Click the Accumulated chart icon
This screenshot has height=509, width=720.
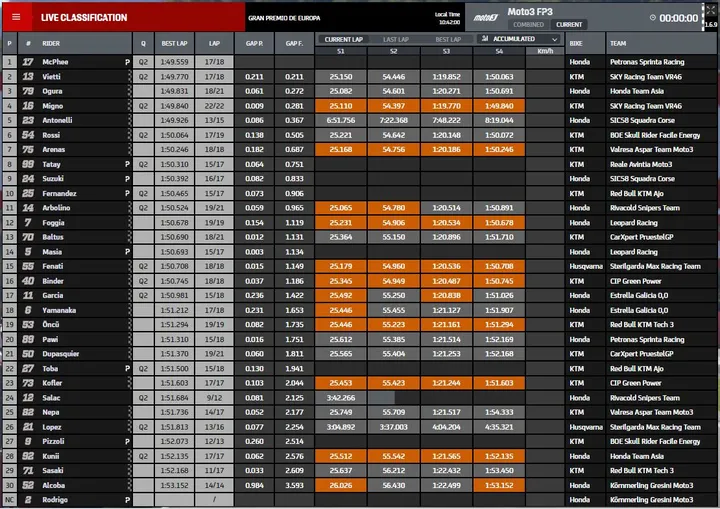coord(485,39)
